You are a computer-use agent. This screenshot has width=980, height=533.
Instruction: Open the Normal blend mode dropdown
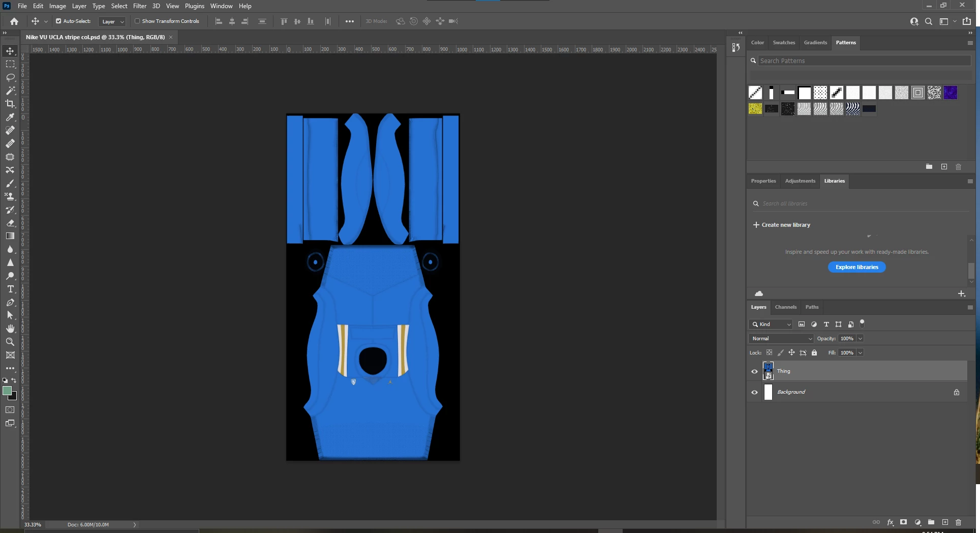pos(781,339)
